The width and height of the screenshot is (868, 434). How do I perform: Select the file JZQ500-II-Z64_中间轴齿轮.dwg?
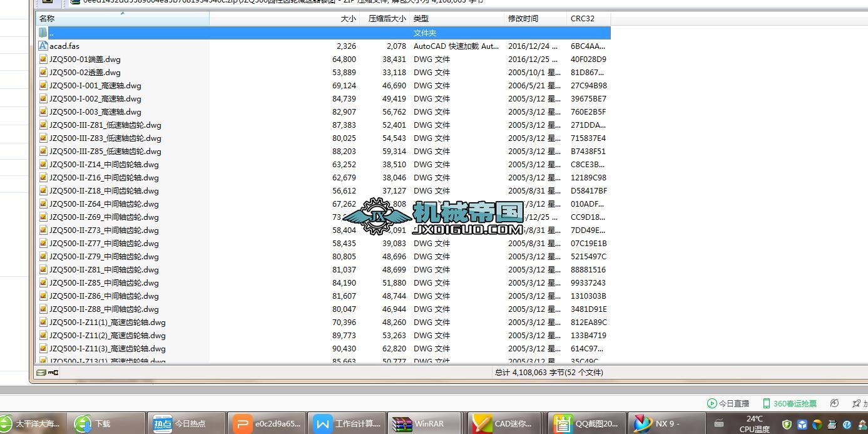104,204
